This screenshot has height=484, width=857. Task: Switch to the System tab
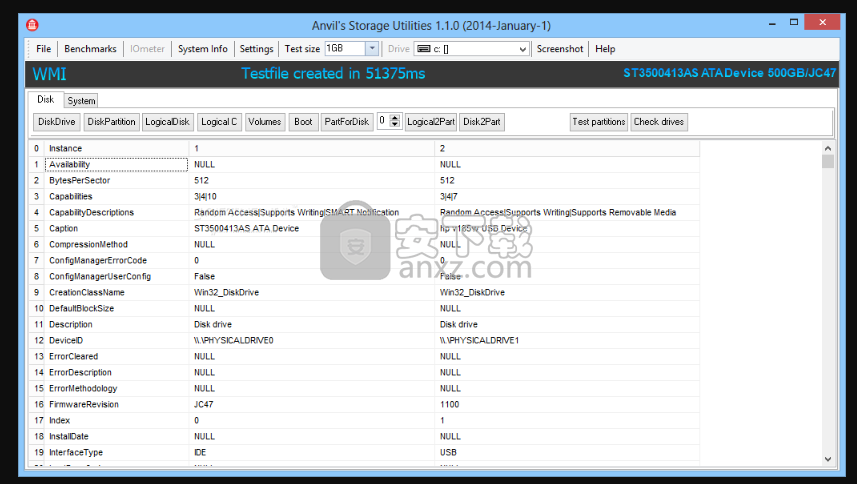81,101
